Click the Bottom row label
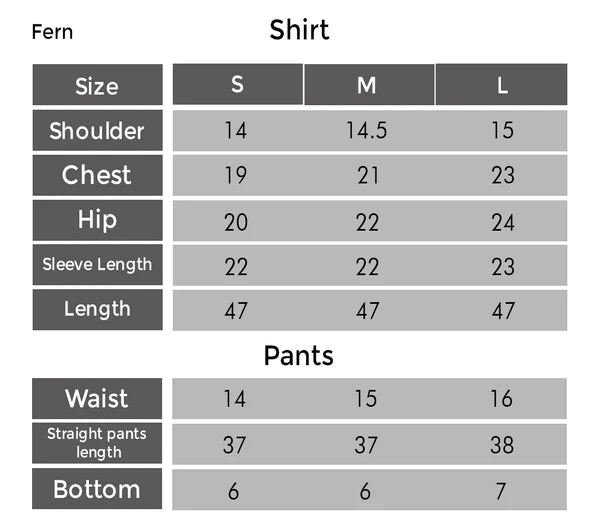The image size is (600, 530). pyautogui.click(x=97, y=489)
